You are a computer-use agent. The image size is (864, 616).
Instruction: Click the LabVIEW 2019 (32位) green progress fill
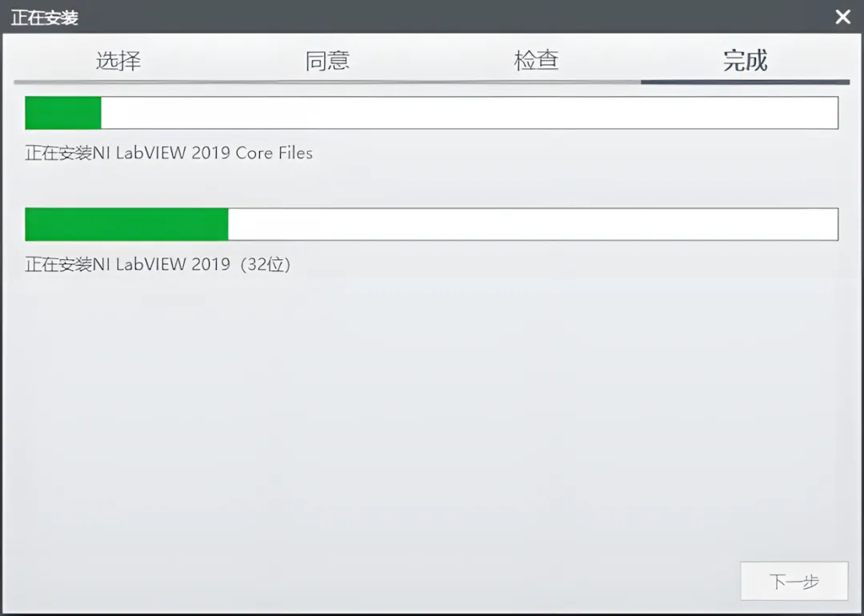[x=126, y=224]
